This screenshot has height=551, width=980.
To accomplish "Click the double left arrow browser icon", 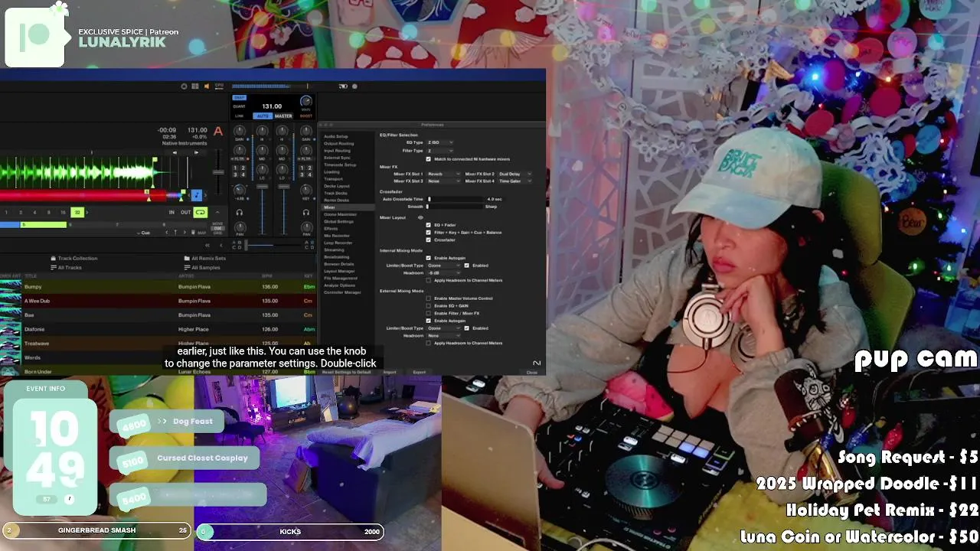I will (207, 245).
